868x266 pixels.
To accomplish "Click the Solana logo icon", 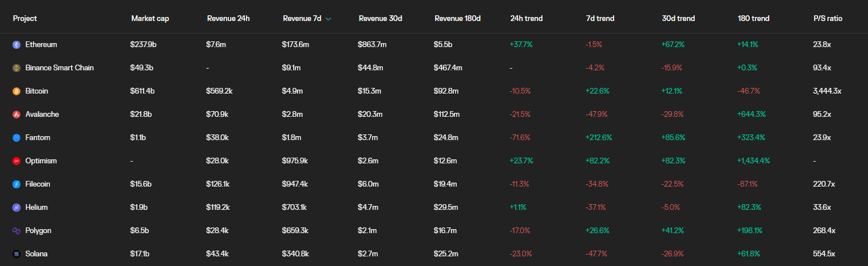I will (16, 254).
